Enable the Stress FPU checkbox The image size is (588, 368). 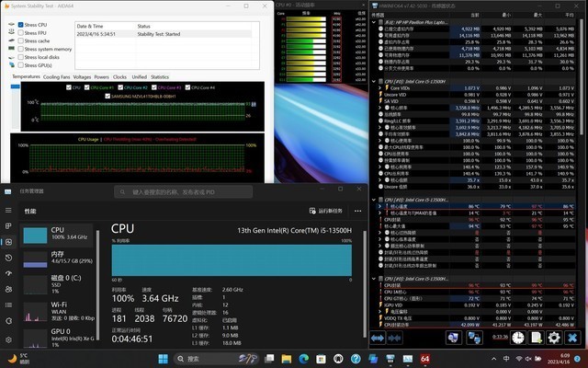[22, 33]
